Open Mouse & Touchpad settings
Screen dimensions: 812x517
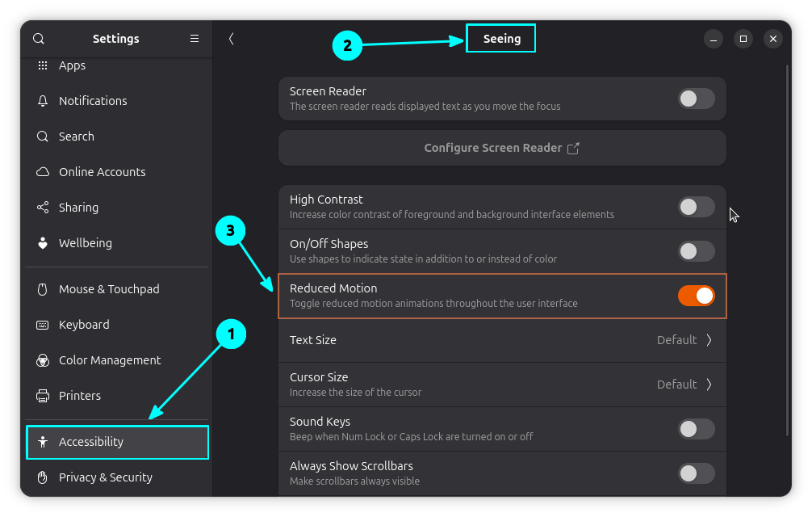click(117, 289)
